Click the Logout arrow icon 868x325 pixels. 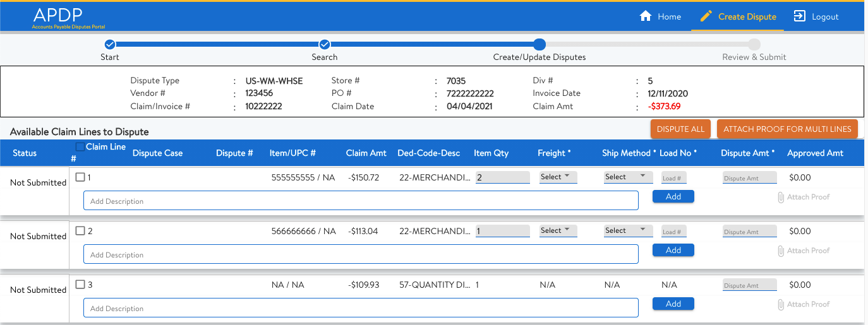800,16
